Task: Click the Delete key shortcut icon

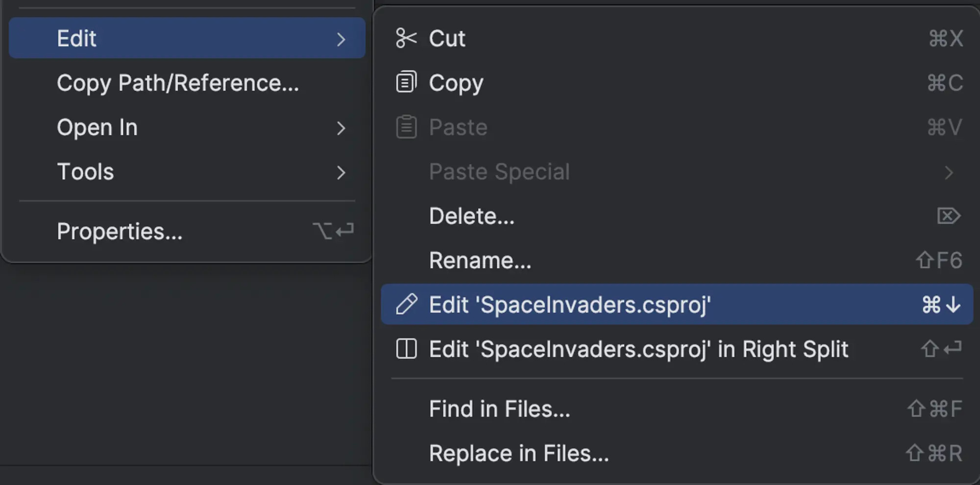Action: (949, 216)
